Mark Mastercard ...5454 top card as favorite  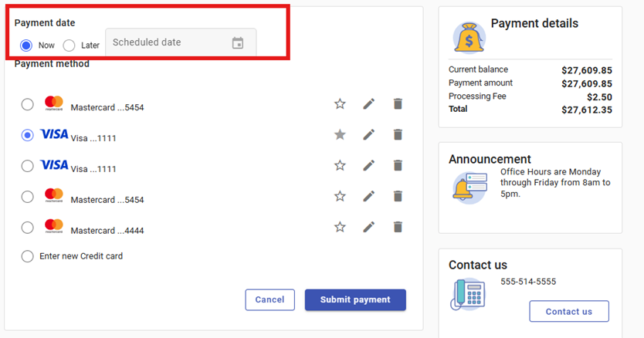click(x=340, y=104)
